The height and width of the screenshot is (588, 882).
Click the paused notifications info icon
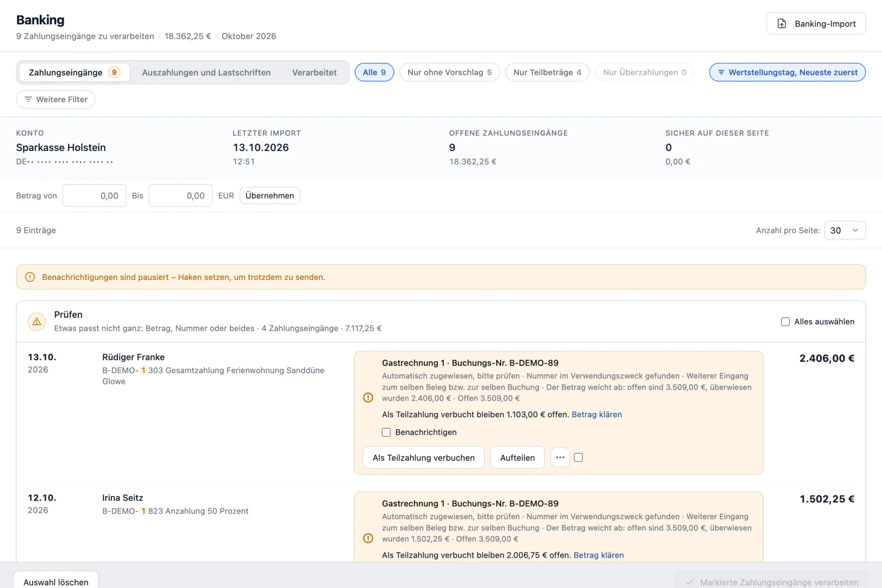30,277
